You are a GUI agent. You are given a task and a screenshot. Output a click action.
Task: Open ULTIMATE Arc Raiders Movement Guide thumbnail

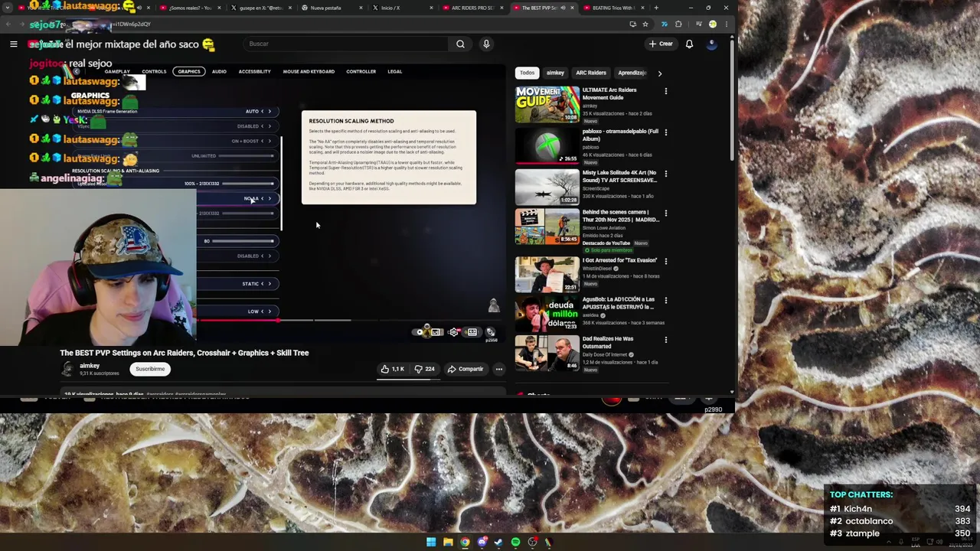547,105
